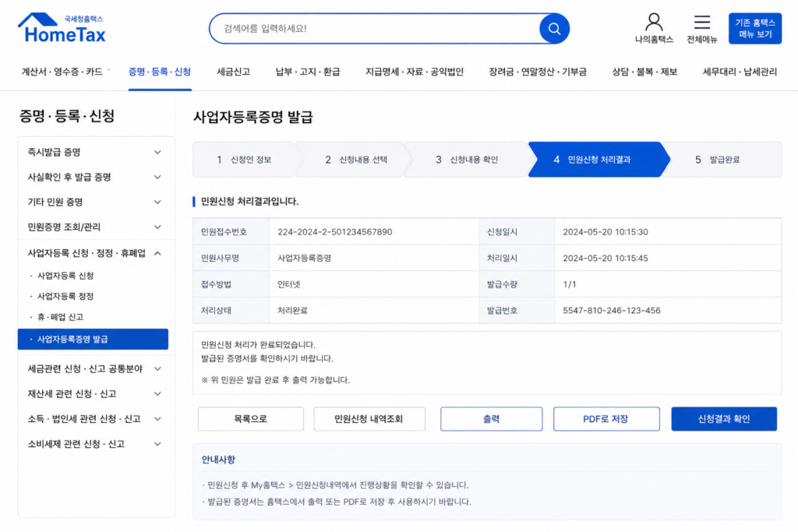Open 지급명세·자료·공익법인 menu
Screen dimensions: 798x532
click(415, 72)
